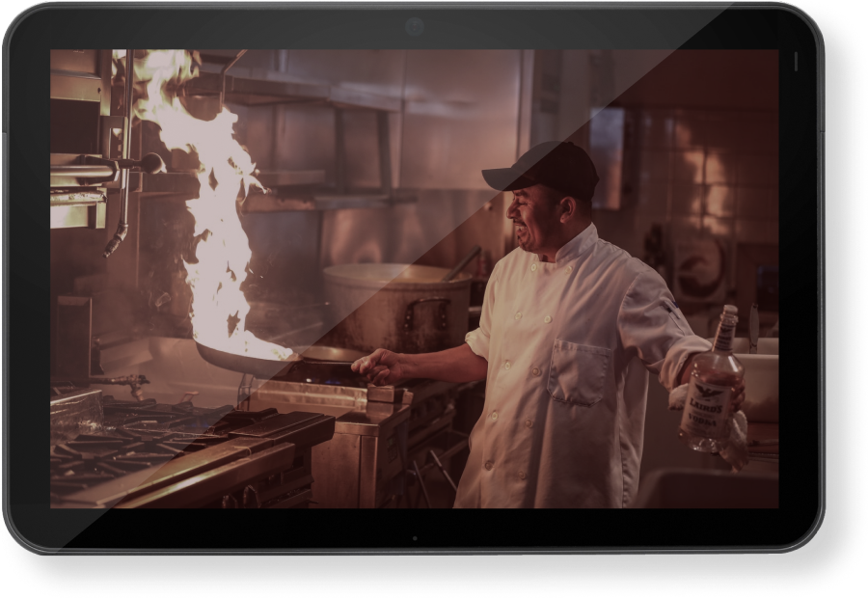Viewport: 868px width, 598px height.
Task: Click the neck of the liquor bottle
Action: point(725,331)
